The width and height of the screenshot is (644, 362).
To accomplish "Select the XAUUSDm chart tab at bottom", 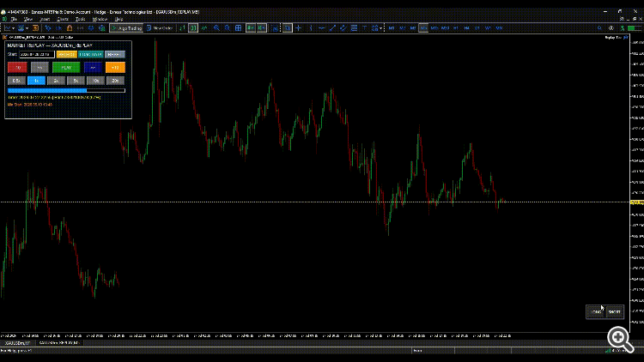I will coord(17,343).
